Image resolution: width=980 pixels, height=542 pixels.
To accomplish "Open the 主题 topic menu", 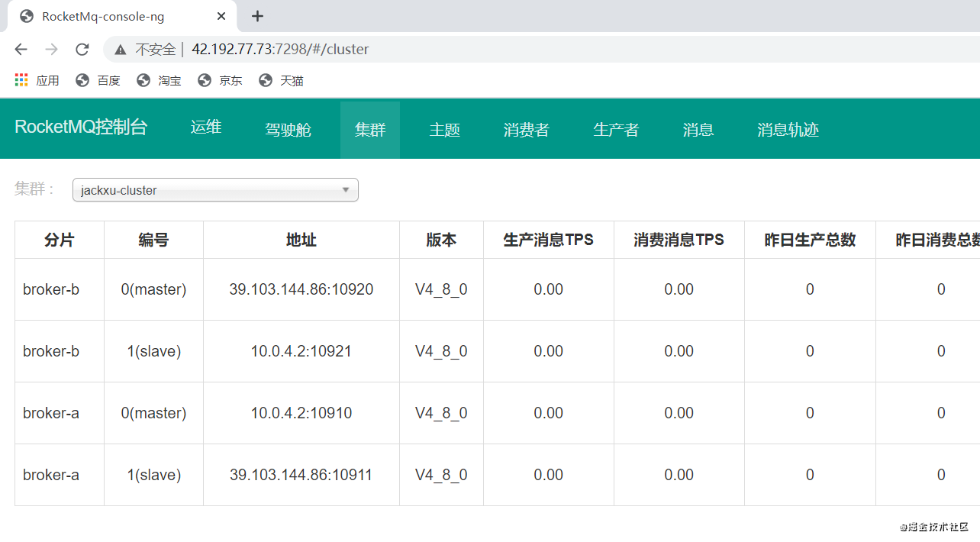I will [x=445, y=130].
